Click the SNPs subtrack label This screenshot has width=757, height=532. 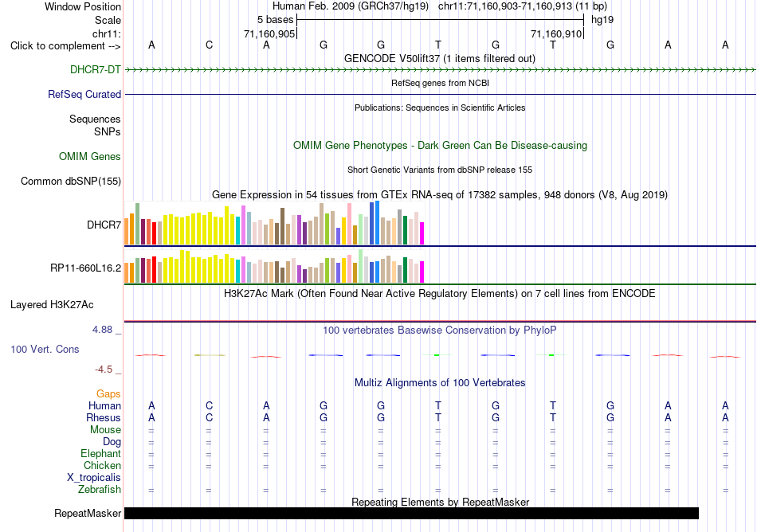pyautogui.click(x=108, y=131)
